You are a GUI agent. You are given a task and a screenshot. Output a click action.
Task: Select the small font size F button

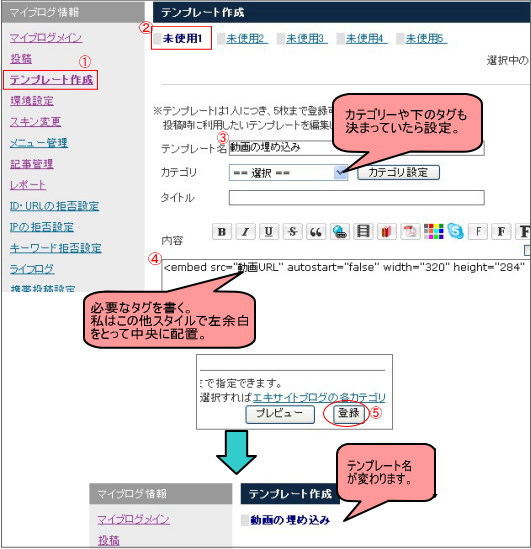[478, 232]
